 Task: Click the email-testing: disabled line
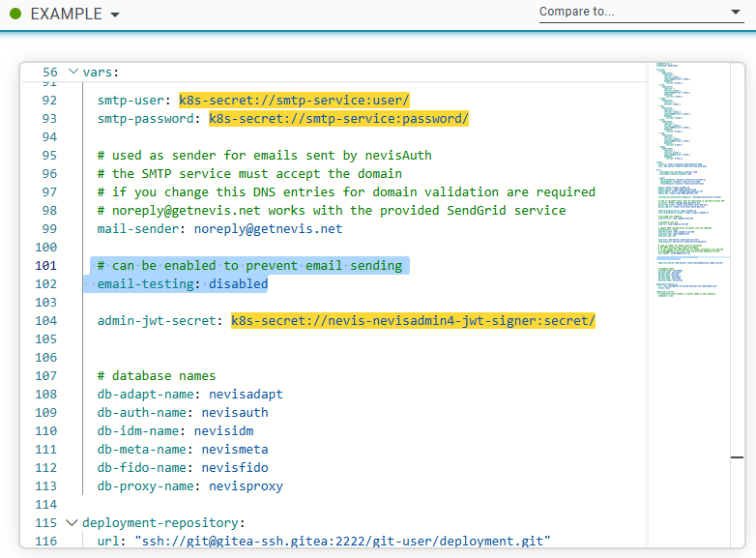tap(183, 284)
